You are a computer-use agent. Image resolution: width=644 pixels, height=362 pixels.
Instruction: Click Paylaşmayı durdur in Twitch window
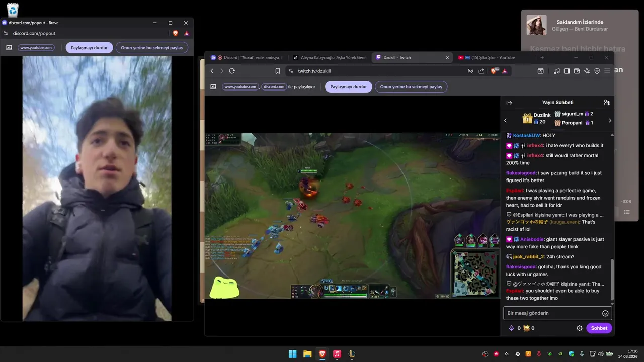pos(349,87)
